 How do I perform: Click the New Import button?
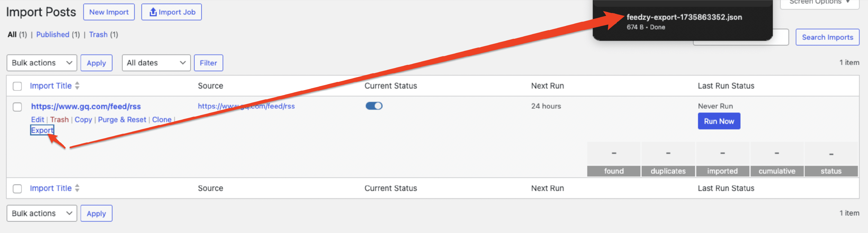(109, 12)
